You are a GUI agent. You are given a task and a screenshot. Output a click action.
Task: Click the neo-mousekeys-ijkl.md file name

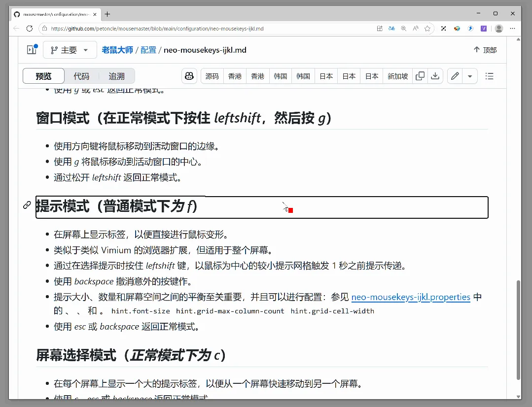pyautogui.click(x=205, y=50)
